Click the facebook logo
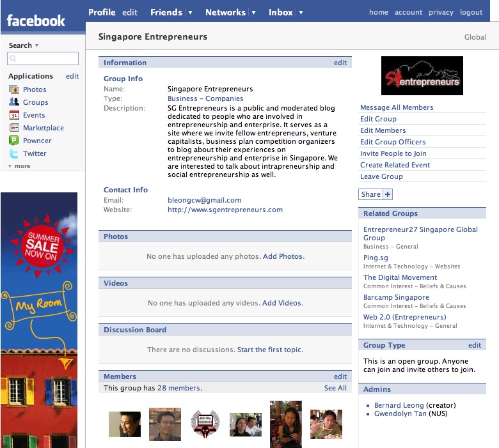 (36, 20)
